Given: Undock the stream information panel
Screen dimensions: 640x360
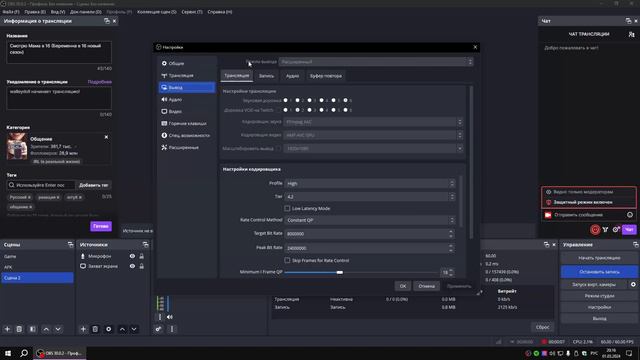Looking at the screenshot, I should pos(107,21).
